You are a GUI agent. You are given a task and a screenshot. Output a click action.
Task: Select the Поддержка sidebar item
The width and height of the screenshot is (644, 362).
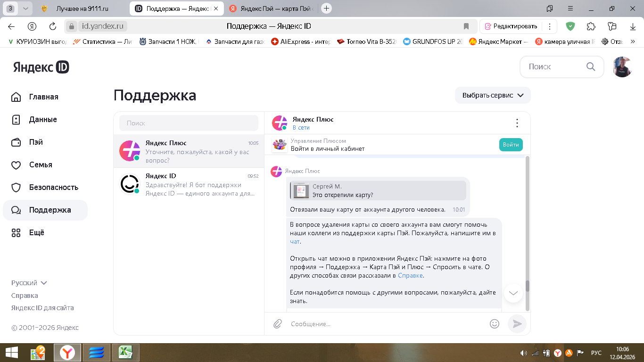pos(45,210)
